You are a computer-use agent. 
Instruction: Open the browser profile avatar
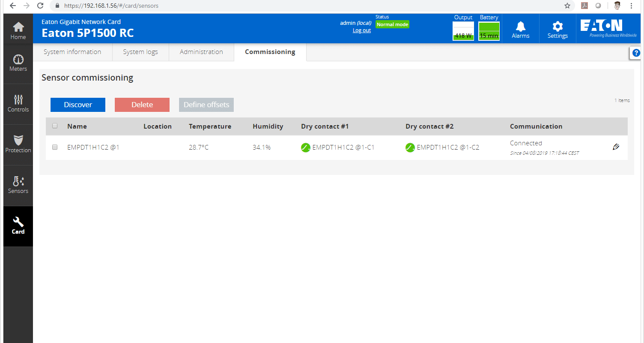click(617, 6)
